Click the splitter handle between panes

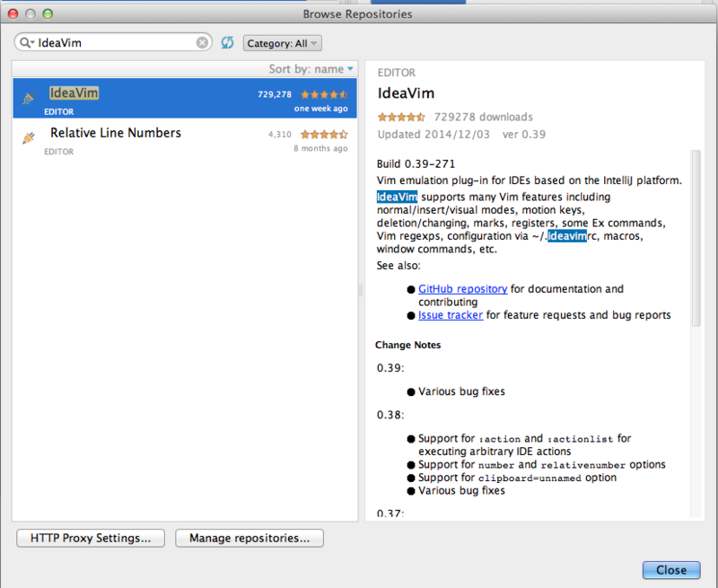[x=361, y=290]
